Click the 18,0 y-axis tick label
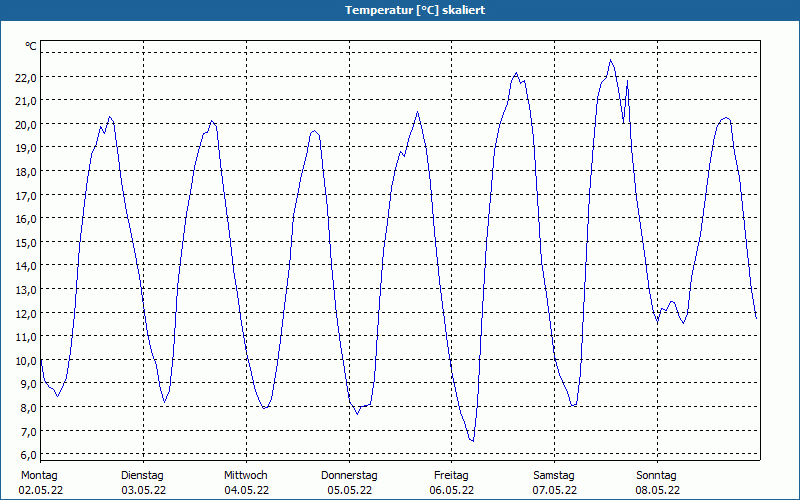Image resolution: width=800 pixels, height=500 pixels. click(26, 171)
